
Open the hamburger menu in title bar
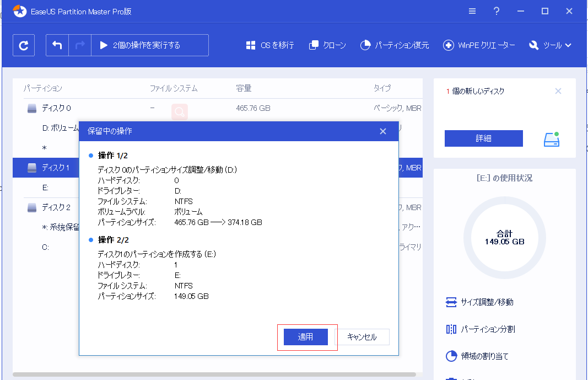472,11
